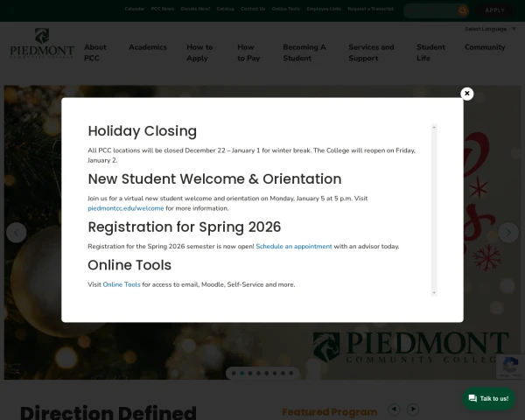Open the Becoming A Student menu
This screenshot has height=420, width=525.
pyautogui.click(x=304, y=52)
